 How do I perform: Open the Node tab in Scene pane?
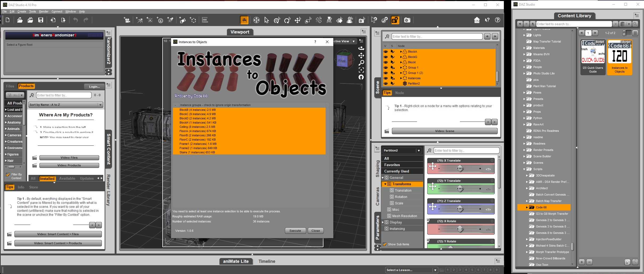pos(400,93)
